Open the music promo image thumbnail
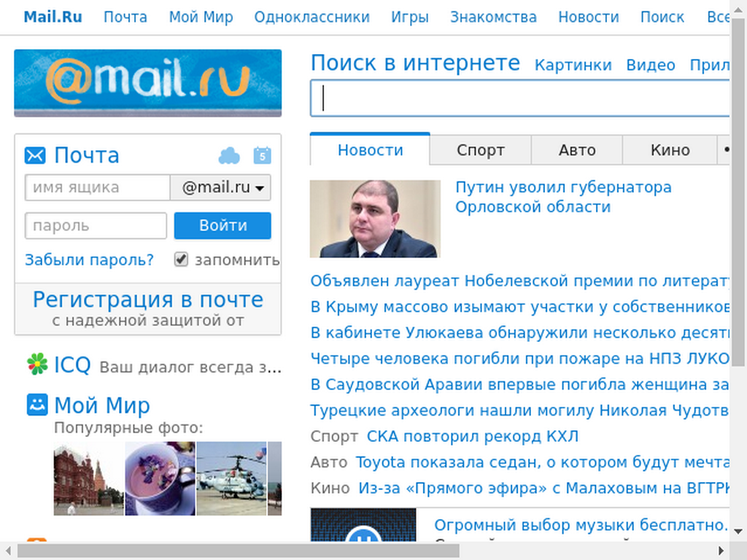This screenshot has width=747, height=560. (363, 525)
